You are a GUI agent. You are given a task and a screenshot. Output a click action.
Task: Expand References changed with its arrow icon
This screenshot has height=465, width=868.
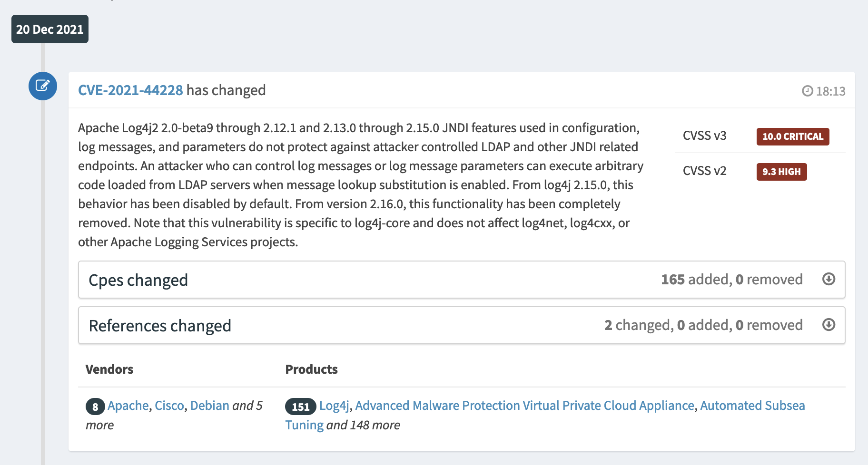tap(829, 325)
